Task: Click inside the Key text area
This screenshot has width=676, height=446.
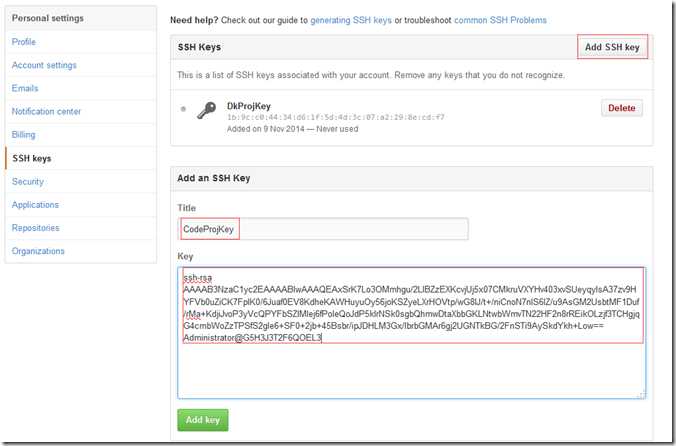Action: click(x=412, y=333)
